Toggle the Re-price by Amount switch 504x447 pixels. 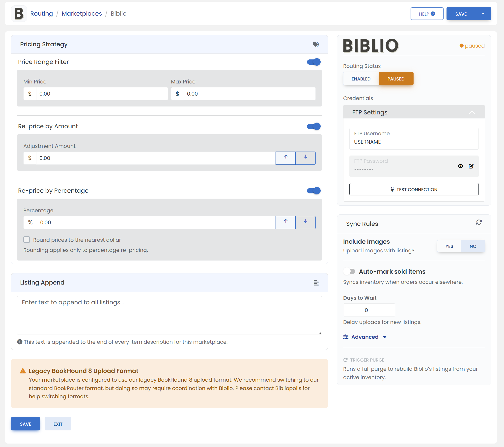click(314, 126)
